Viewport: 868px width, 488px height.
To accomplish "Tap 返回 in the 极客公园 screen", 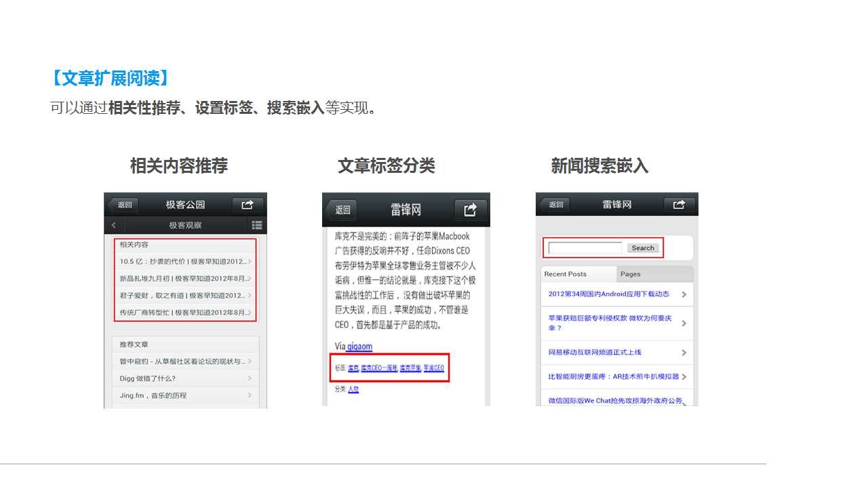I will [123, 205].
